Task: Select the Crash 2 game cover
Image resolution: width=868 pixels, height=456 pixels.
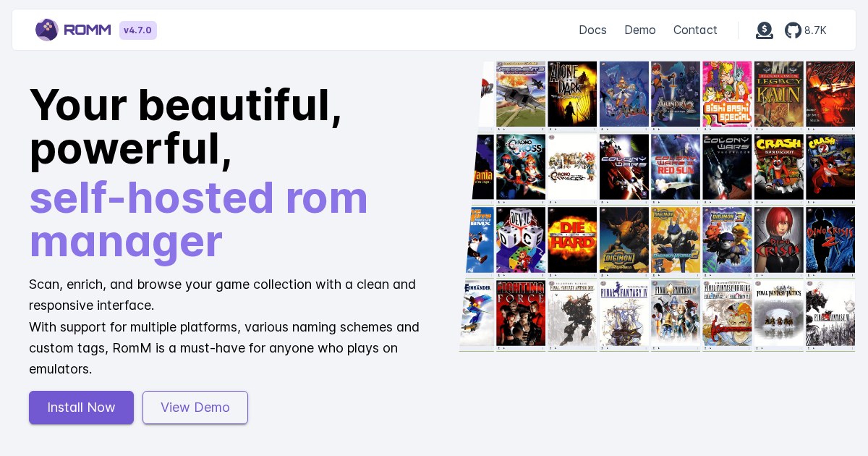Action: point(830,167)
